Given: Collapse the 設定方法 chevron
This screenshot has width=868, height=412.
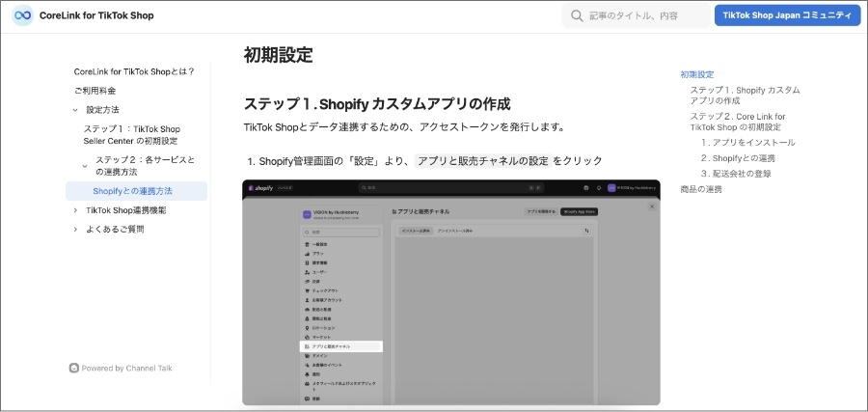Looking at the screenshot, I should point(75,110).
